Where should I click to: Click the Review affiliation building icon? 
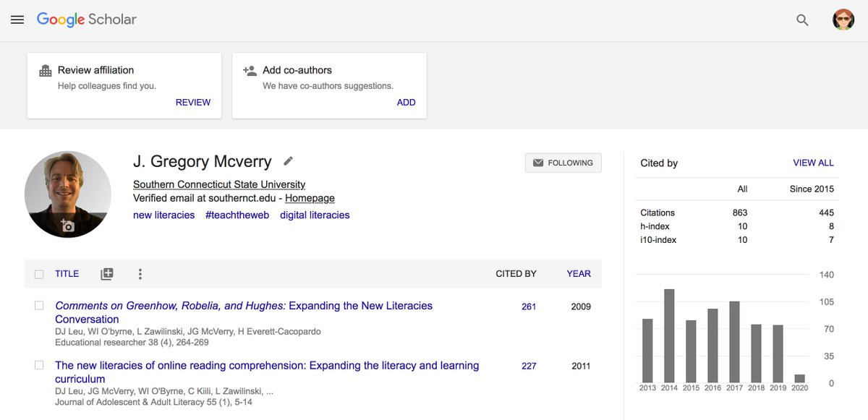coord(46,70)
